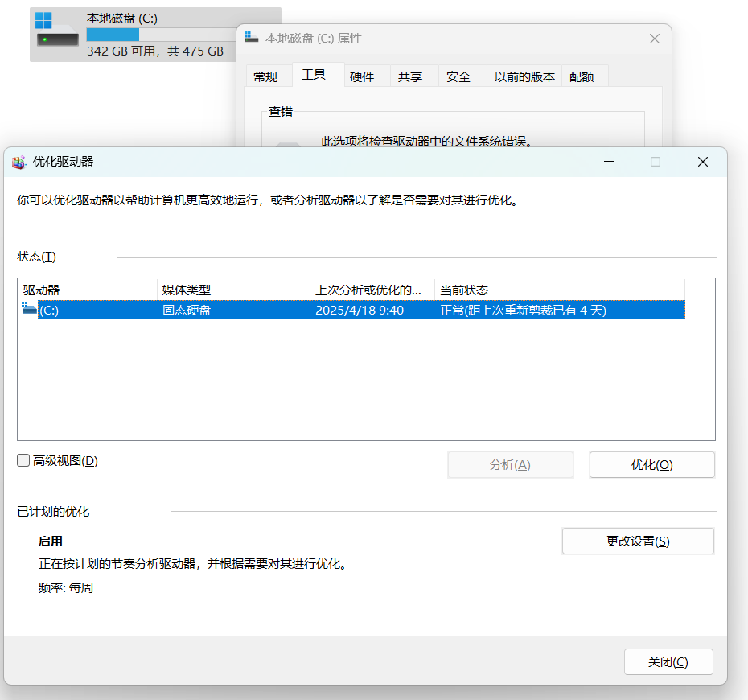The width and height of the screenshot is (748, 700).
Task: Click the 当前状态 column header
Action: [560, 290]
